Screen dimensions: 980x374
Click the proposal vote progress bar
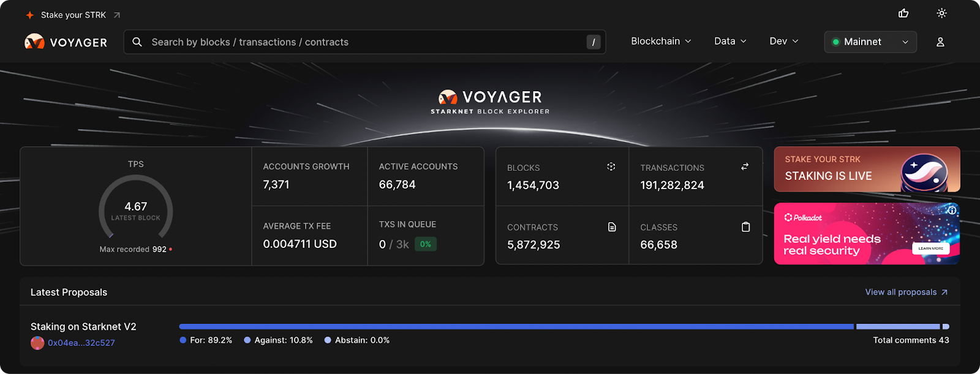click(x=564, y=327)
